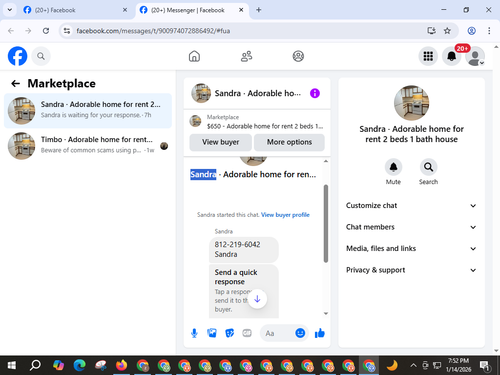Open the emoji picker smiley icon
Viewport: 500px width, 375px height.
[x=300, y=333]
